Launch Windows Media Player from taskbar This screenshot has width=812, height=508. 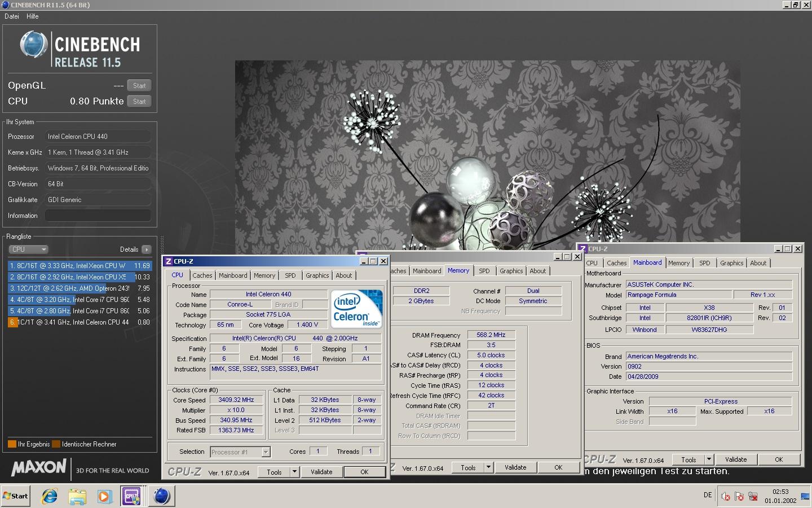[104, 496]
